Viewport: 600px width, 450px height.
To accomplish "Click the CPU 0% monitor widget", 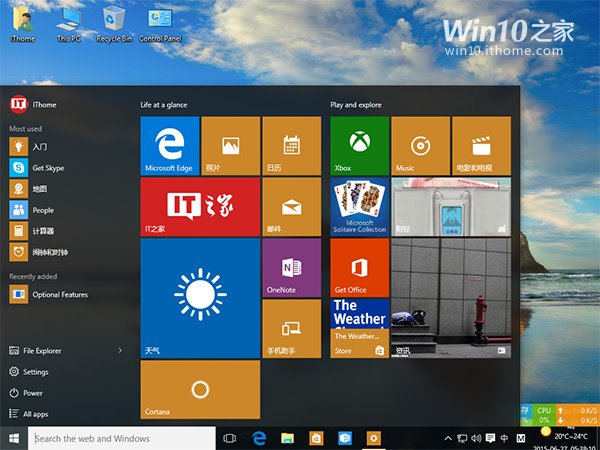I will pyautogui.click(x=544, y=415).
